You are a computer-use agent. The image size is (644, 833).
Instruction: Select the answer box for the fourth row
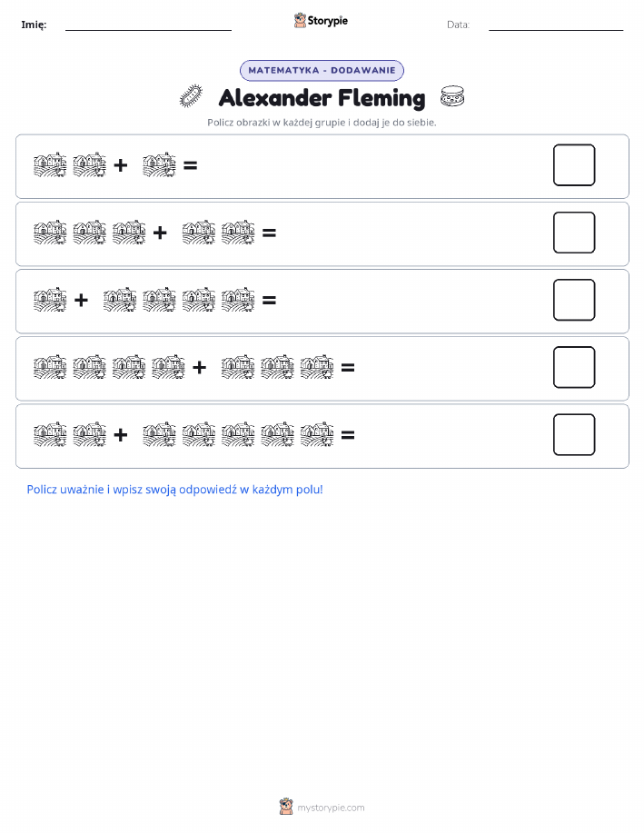tap(574, 367)
